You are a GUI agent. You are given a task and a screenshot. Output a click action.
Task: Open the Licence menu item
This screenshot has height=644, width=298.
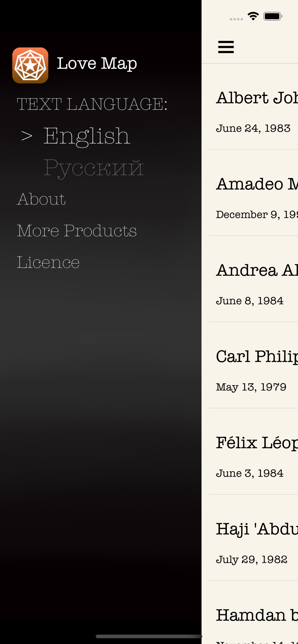(48, 262)
